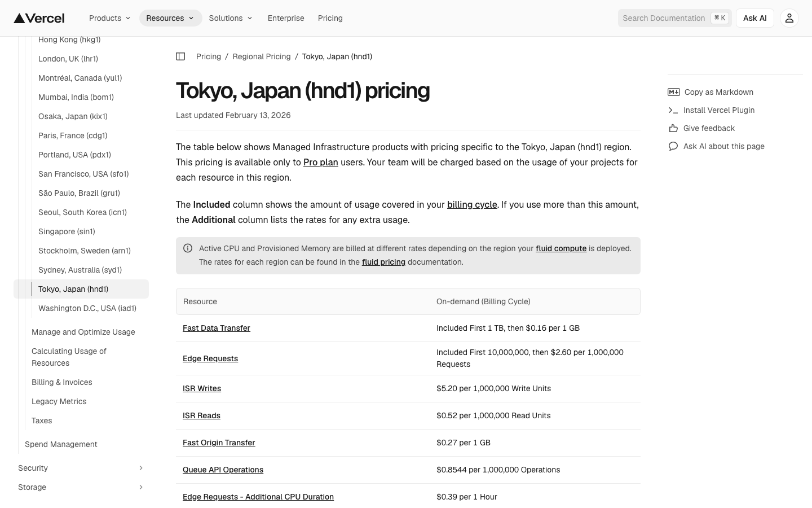Click the Give feedback thumbs-up icon
Screen dimensions: 812x508
tap(673, 128)
